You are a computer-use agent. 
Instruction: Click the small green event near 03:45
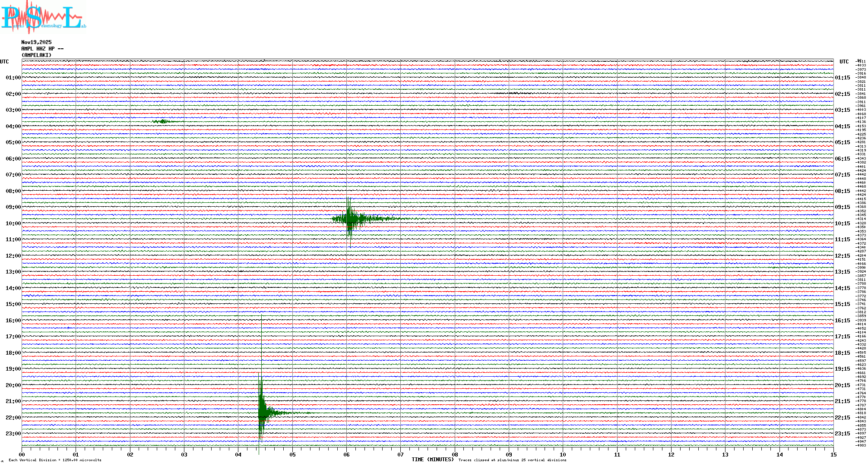(x=163, y=121)
